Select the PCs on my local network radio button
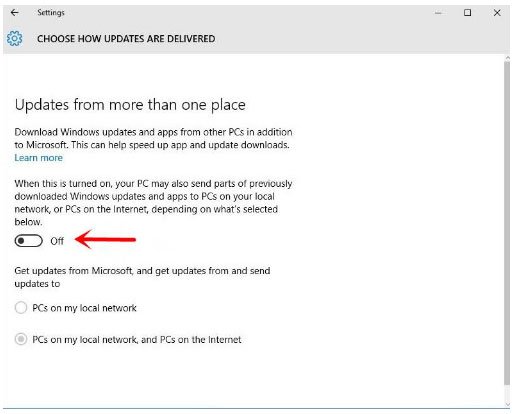The image size is (515, 414). [21, 308]
